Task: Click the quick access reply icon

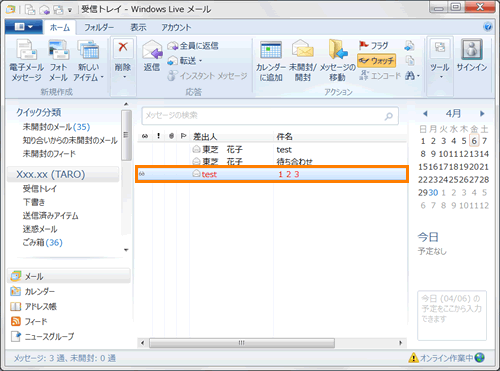Action: coord(44,10)
